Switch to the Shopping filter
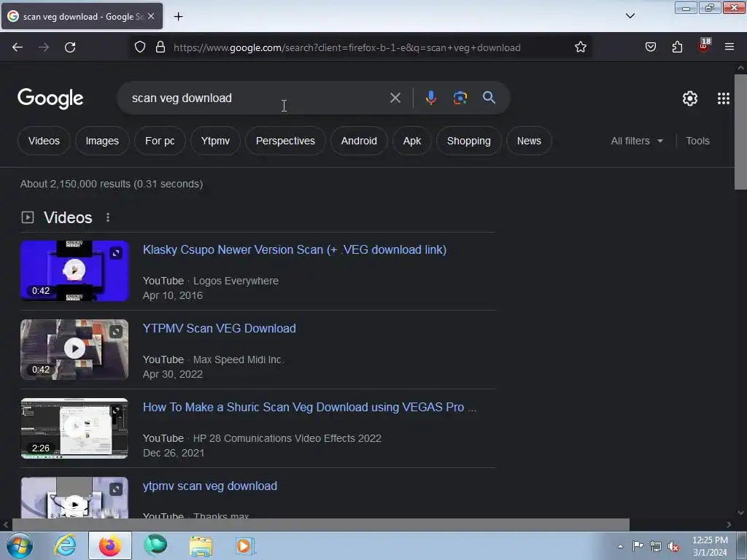This screenshot has height=560, width=747. click(x=469, y=141)
